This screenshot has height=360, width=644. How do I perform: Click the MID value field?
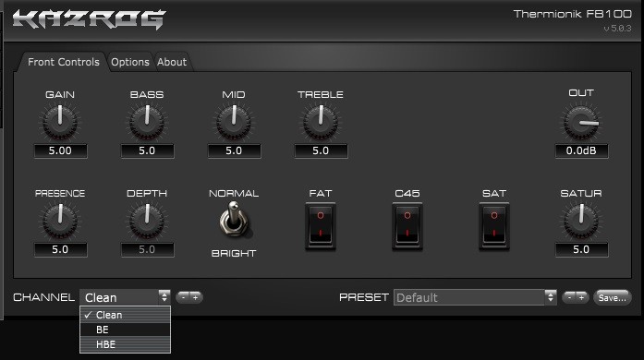pyautogui.click(x=234, y=150)
